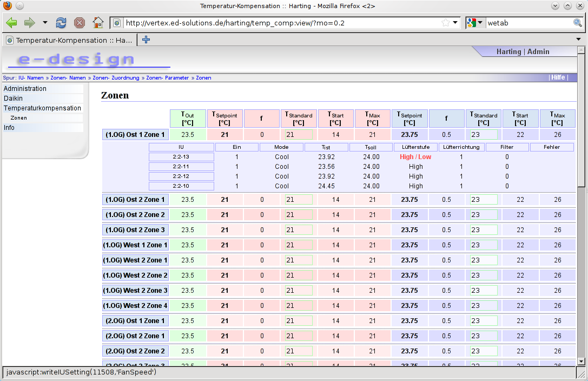Click T Standard field of West 1 Zone 1
The image size is (588, 381).
[x=299, y=245]
